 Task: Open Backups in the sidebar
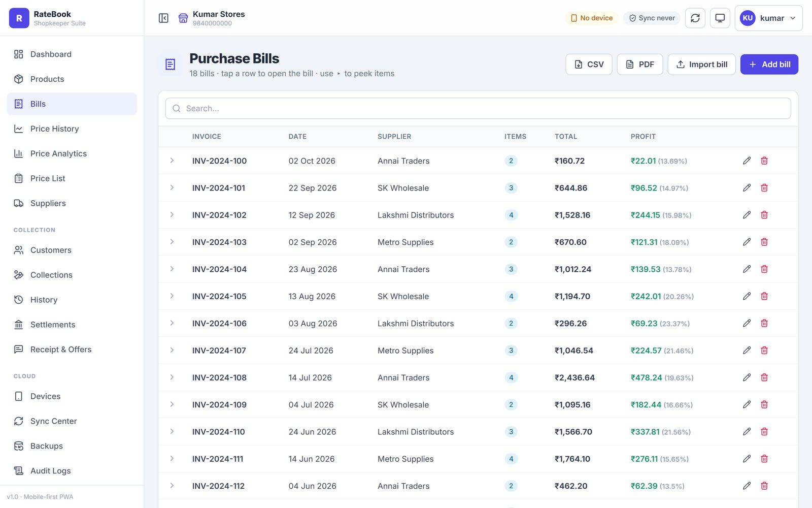coord(72,446)
